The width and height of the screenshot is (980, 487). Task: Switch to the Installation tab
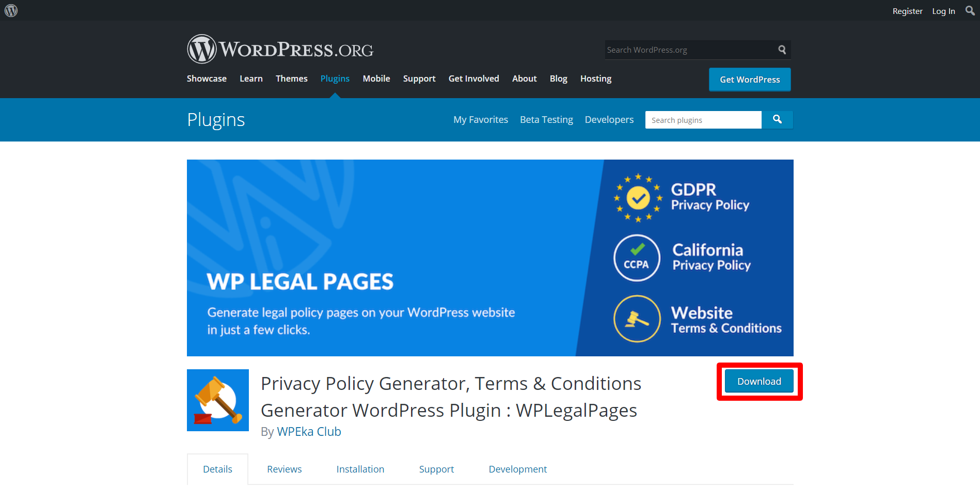coord(360,469)
